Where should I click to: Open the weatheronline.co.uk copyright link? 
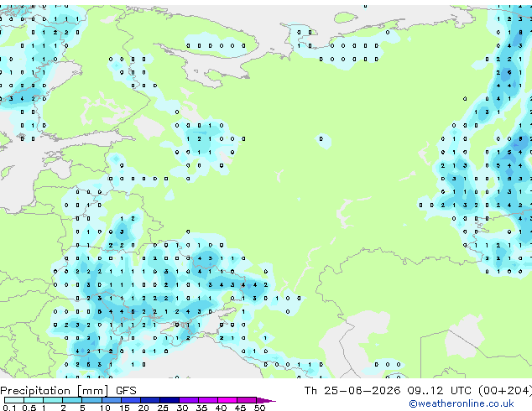point(461,403)
